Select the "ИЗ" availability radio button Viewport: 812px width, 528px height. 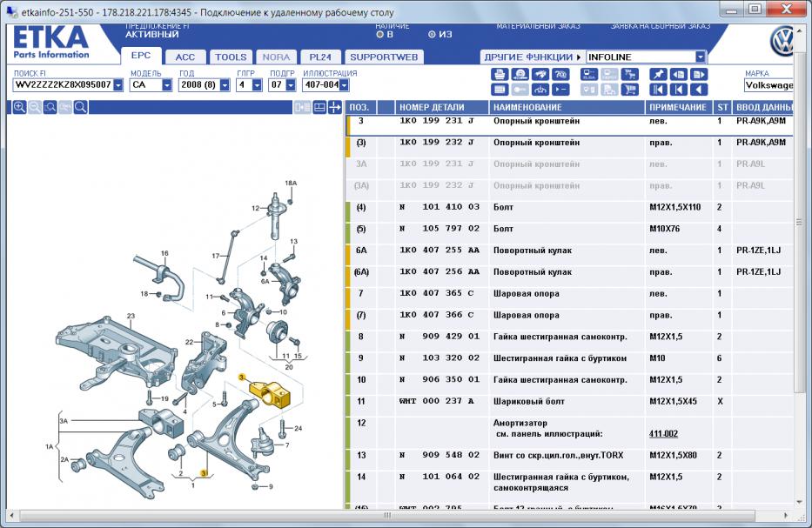(432, 34)
